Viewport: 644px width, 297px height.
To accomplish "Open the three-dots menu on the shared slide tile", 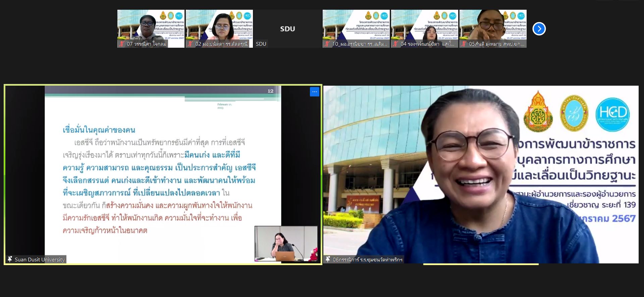I will (x=314, y=92).
